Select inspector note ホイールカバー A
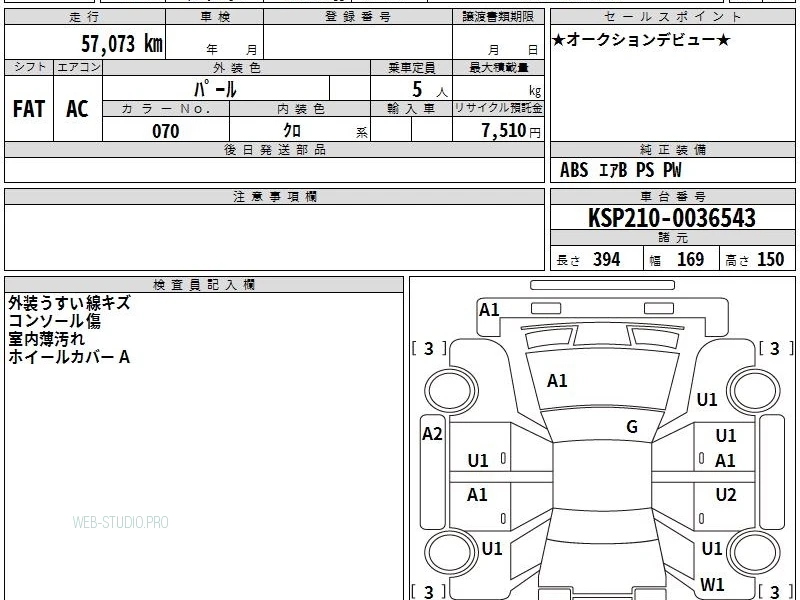Screen dimensions: 800x600 (x=69, y=357)
